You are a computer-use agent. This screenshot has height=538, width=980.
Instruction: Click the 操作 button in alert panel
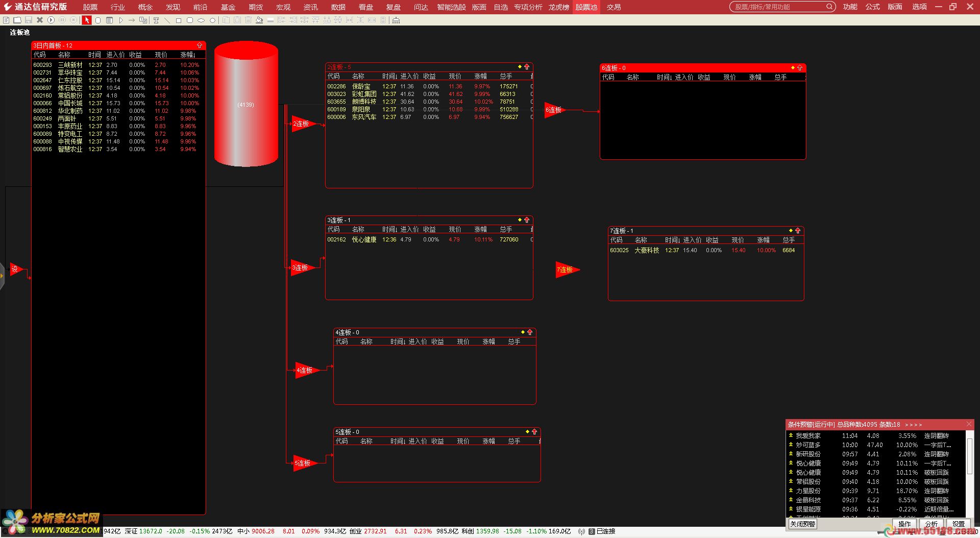(x=904, y=524)
